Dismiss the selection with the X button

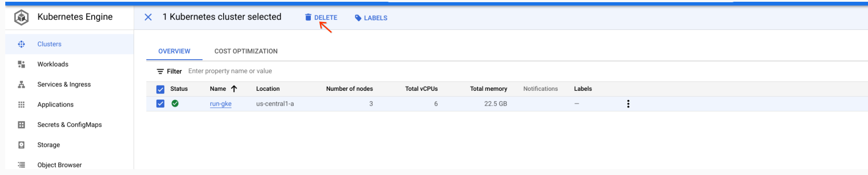pos(148,17)
